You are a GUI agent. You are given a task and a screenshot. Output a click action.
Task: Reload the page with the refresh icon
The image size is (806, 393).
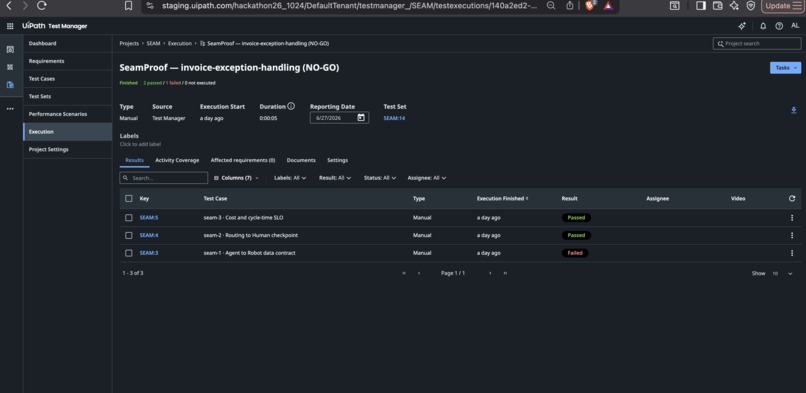(x=42, y=6)
